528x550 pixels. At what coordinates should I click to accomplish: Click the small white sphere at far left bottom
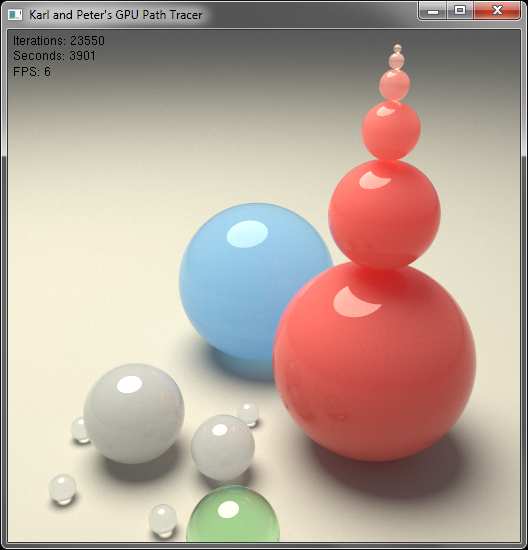62,488
